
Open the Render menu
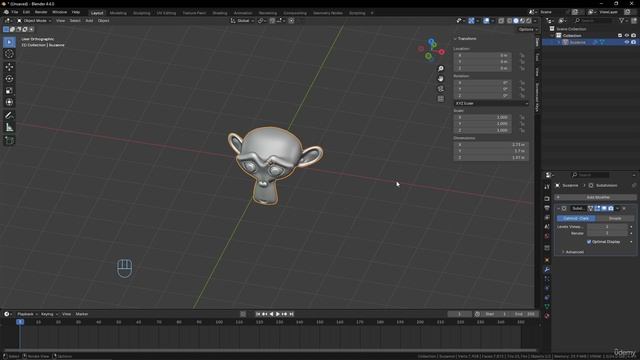(x=41, y=12)
